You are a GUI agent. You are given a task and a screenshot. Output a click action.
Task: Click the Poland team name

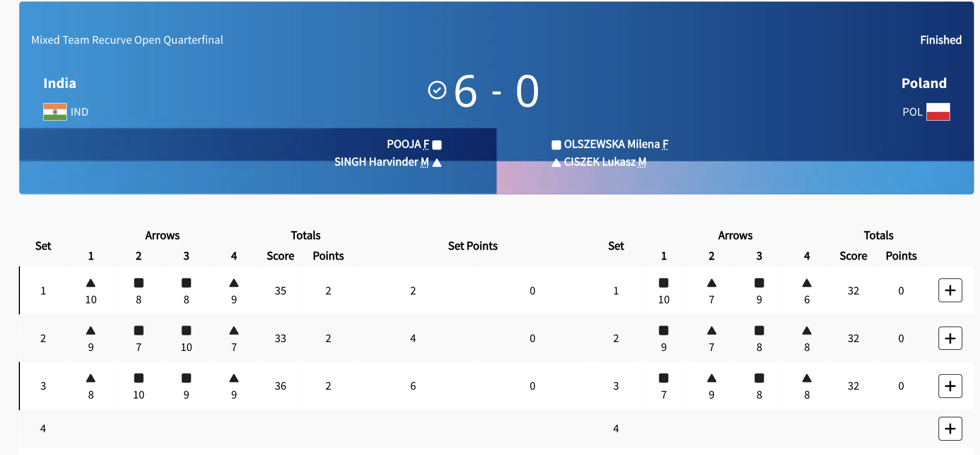pyautogui.click(x=924, y=84)
